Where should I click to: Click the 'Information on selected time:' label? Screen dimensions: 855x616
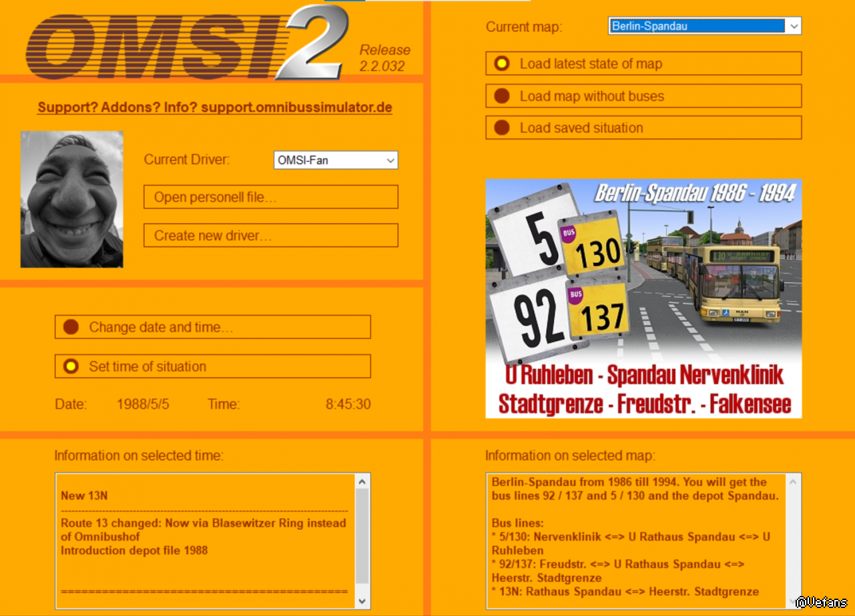(139, 456)
